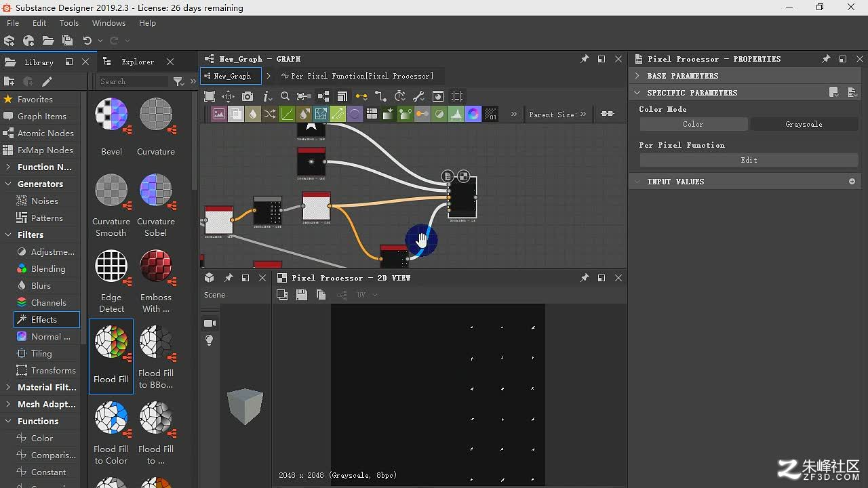Open the Edit menu
This screenshot has width=868, height=488.
pyautogui.click(x=39, y=23)
